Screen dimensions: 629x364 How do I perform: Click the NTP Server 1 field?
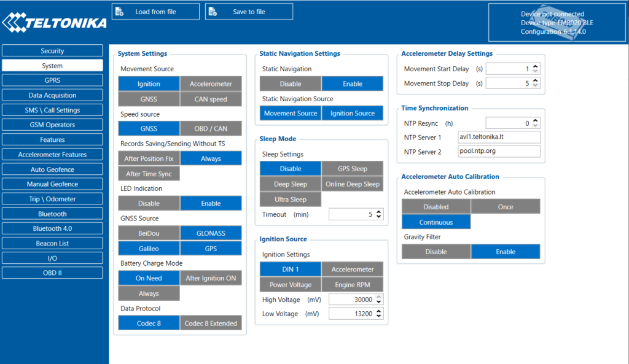coord(499,137)
